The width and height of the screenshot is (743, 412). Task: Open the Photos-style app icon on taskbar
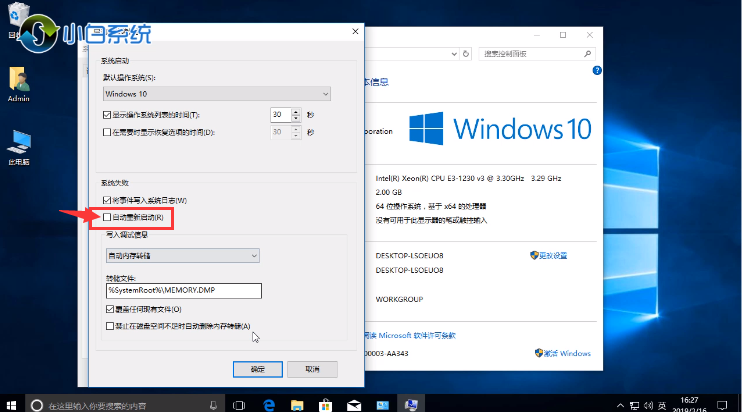(x=382, y=405)
